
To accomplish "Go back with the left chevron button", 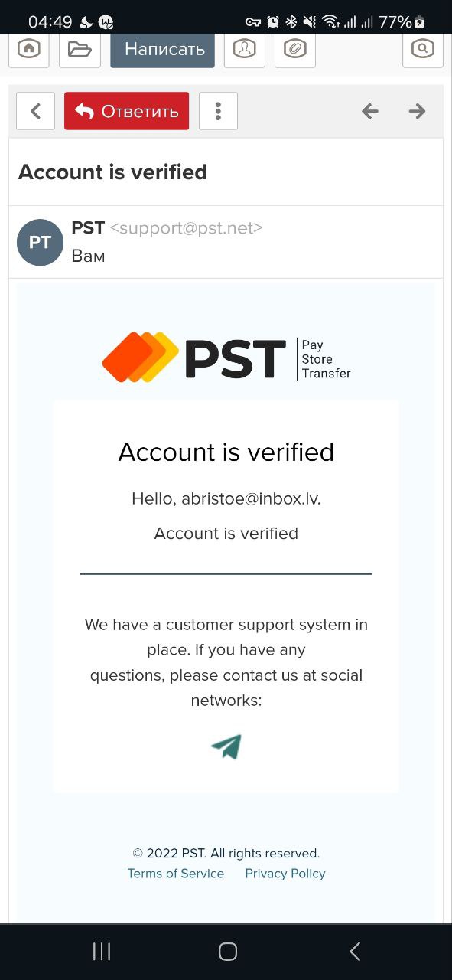I will click(x=35, y=111).
